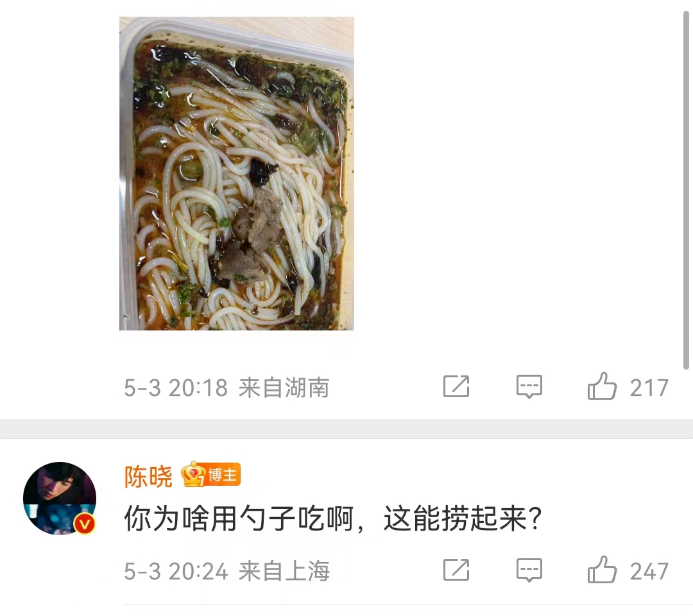Tap the 博主 label text
This screenshot has width=693, height=616.
(223, 475)
